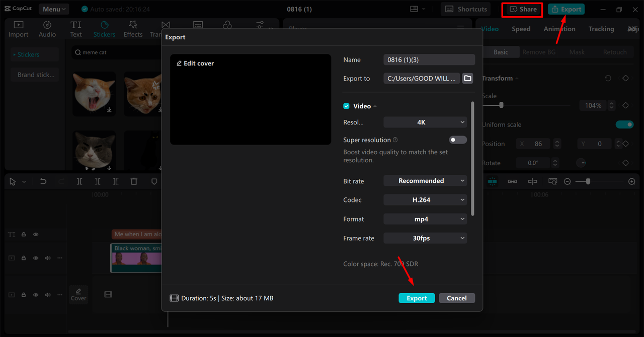Click the preview axis icon
Viewport: 644px width, 337px height.
532,181
